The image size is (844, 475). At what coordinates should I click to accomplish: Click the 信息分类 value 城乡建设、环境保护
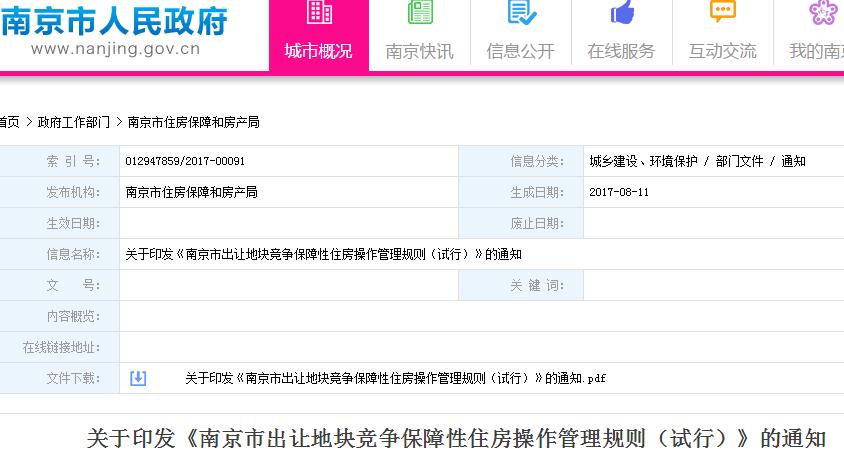tap(643, 161)
